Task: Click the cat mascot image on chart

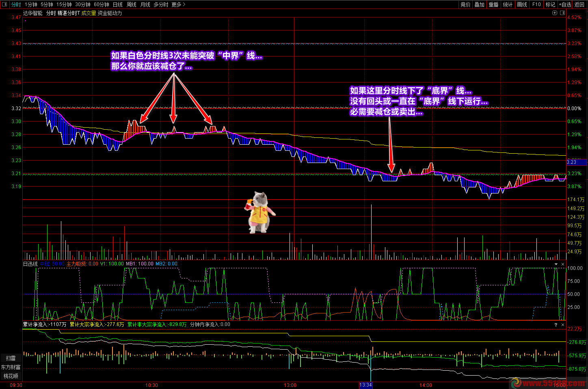Action: [x=260, y=213]
